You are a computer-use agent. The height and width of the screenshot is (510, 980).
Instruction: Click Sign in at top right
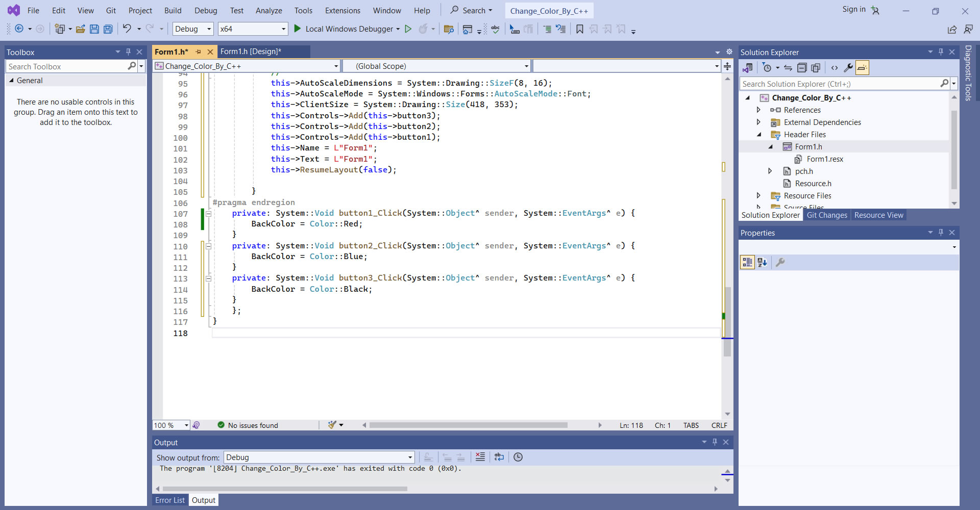click(853, 9)
